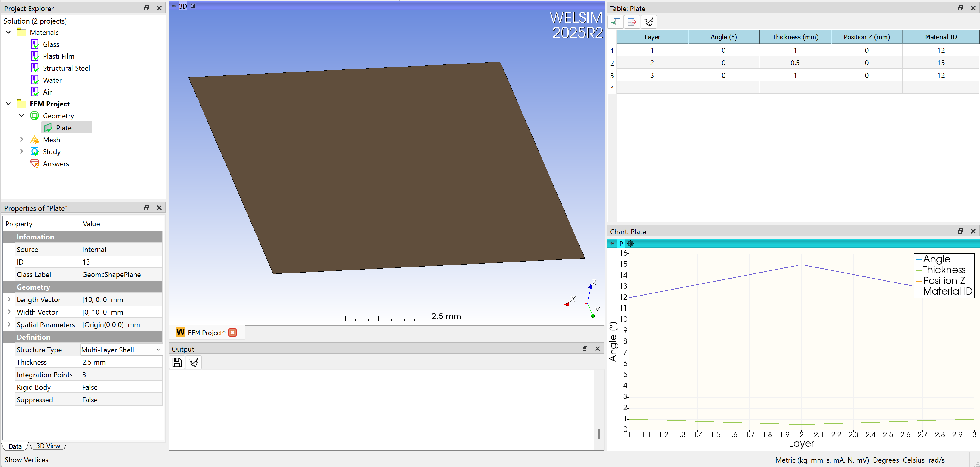Pin the chart toolbar with the pin icon

coord(612,243)
